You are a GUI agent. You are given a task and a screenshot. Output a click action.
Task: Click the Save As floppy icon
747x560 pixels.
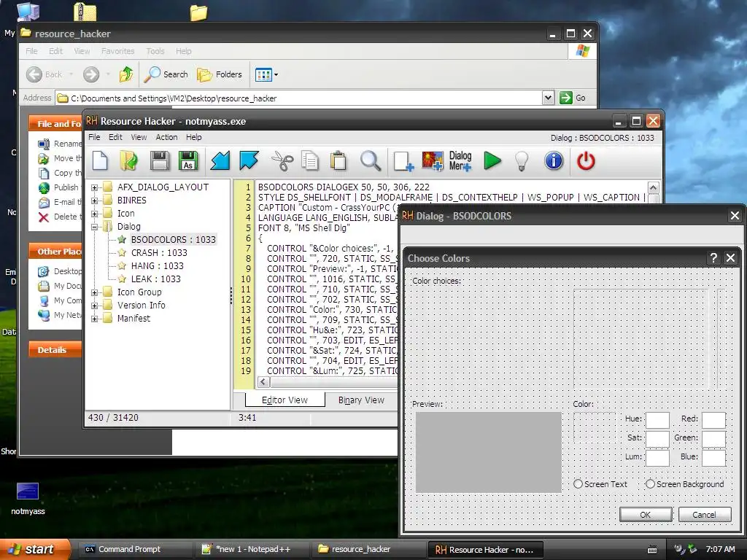point(188,161)
